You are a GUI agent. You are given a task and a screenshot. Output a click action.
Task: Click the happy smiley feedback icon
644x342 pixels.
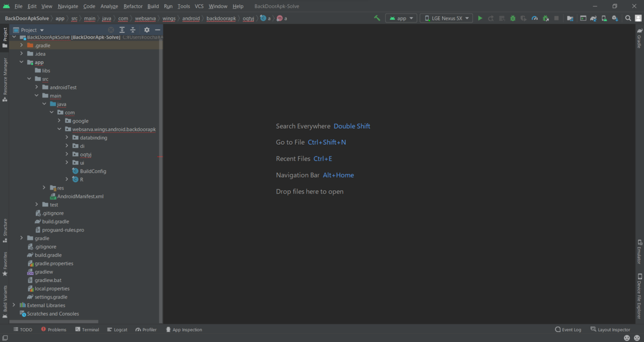click(x=627, y=338)
